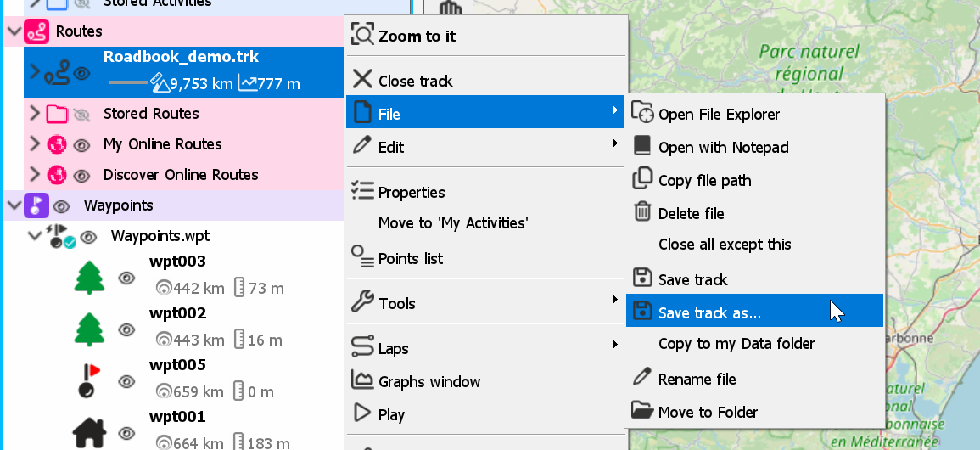This screenshot has height=450, width=980.
Task: Click the purple Waypoints flag icon
Action: pos(36,205)
